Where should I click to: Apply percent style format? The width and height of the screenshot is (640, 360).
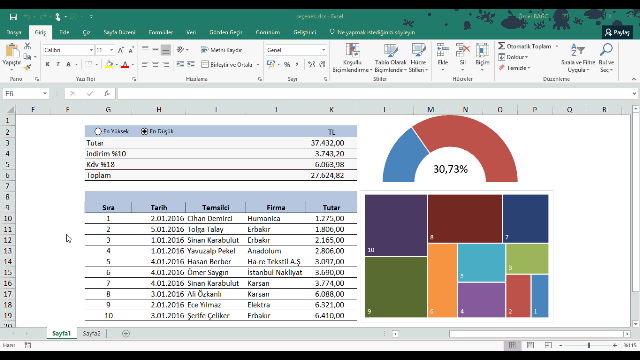point(287,64)
